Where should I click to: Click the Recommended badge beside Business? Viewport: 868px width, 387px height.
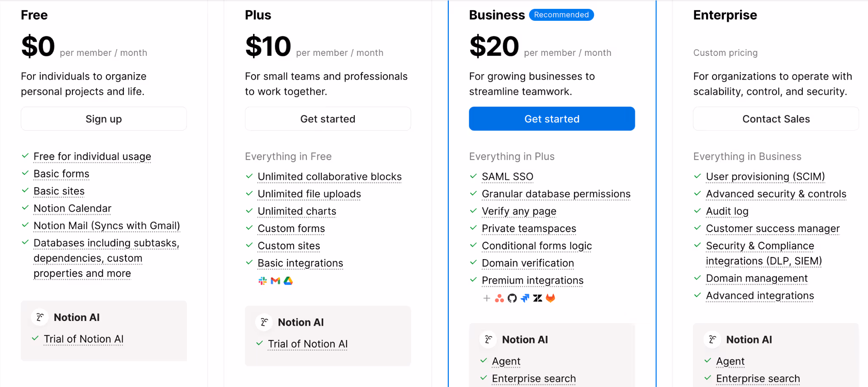[x=561, y=15]
